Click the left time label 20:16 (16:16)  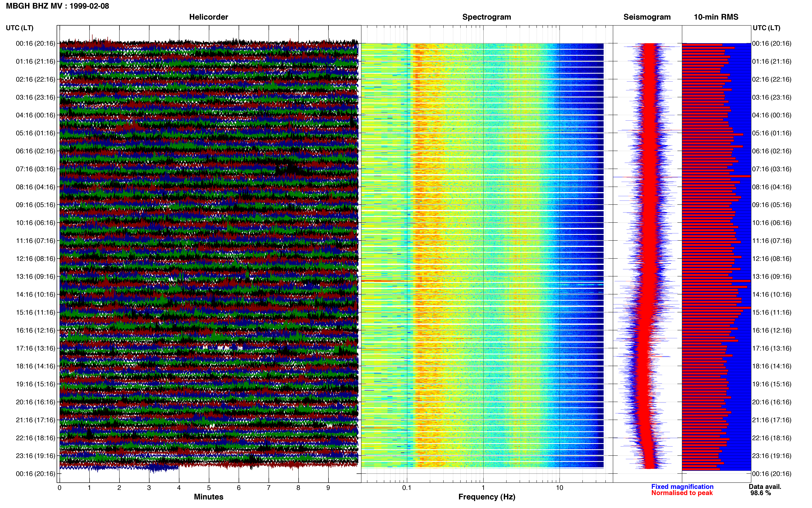coord(36,402)
